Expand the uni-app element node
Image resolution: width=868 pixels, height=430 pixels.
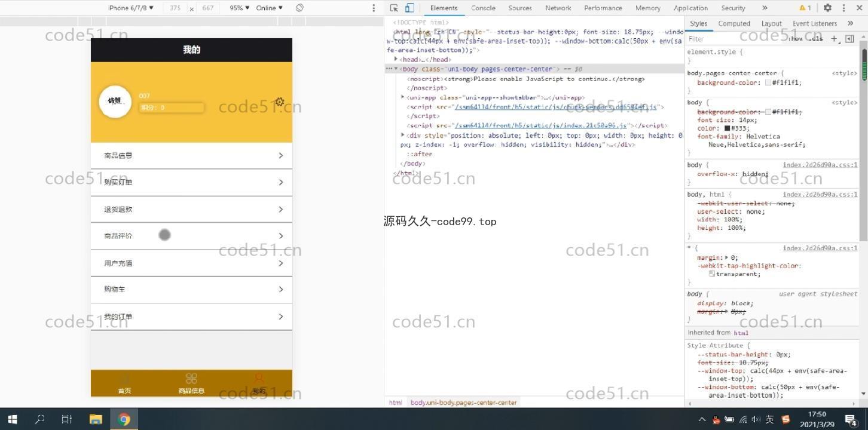(403, 97)
